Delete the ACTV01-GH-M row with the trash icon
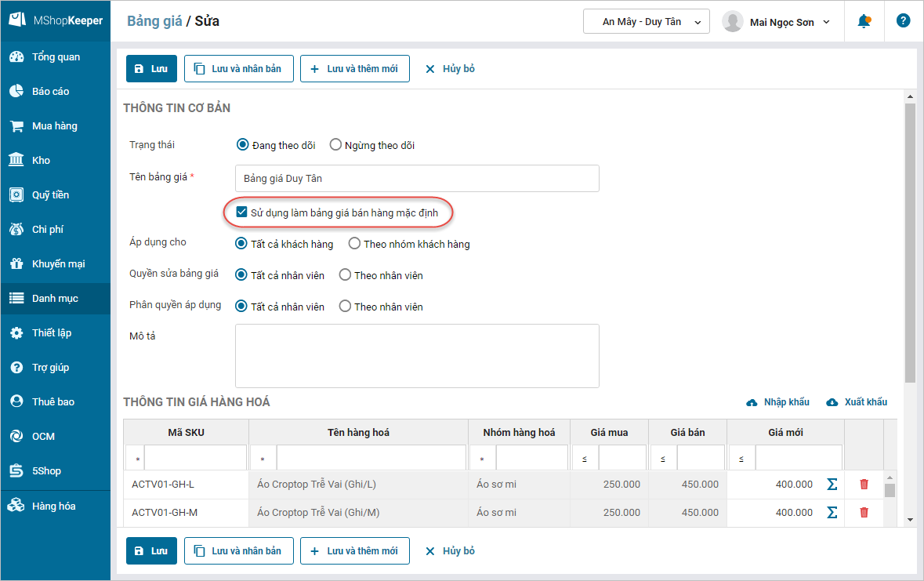The height and width of the screenshot is (581, 924). [864, 513]
